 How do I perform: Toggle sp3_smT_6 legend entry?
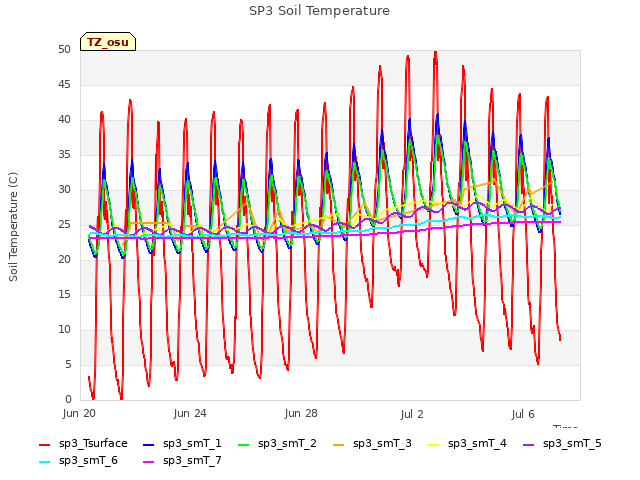pyautogui.click(x=78, y=461)
